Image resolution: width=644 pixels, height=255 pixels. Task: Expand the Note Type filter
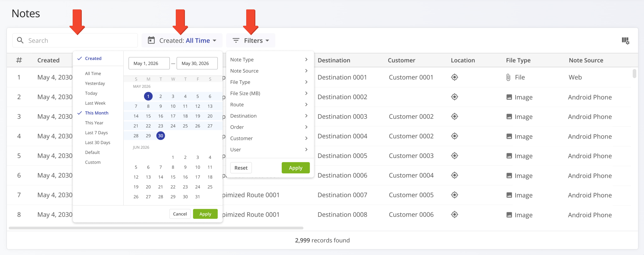click(270, 60)
